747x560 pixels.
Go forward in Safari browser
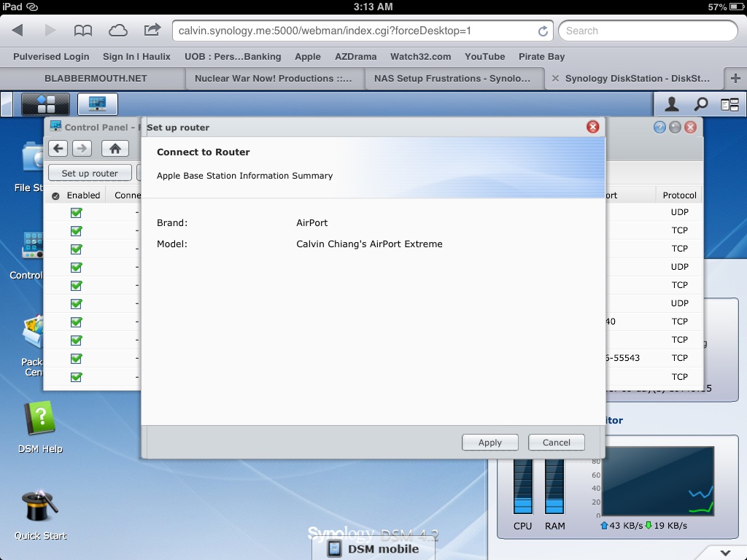pos(50,31)
